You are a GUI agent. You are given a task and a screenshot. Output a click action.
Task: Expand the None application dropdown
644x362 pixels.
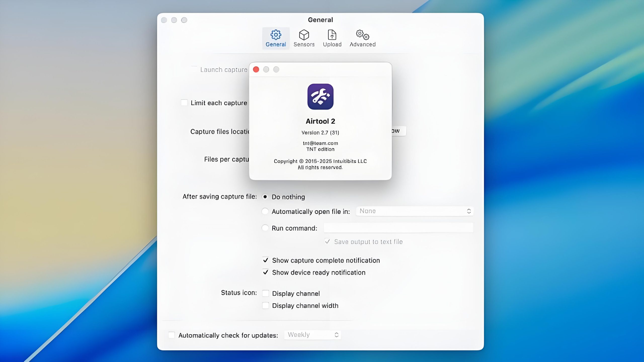click(x=415, y=211)
